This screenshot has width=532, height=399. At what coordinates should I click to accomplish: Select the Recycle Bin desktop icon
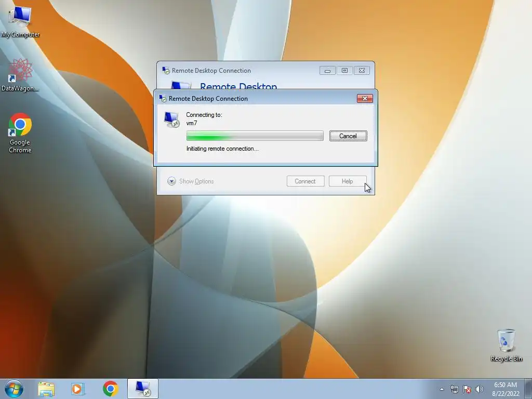(506, 345)
